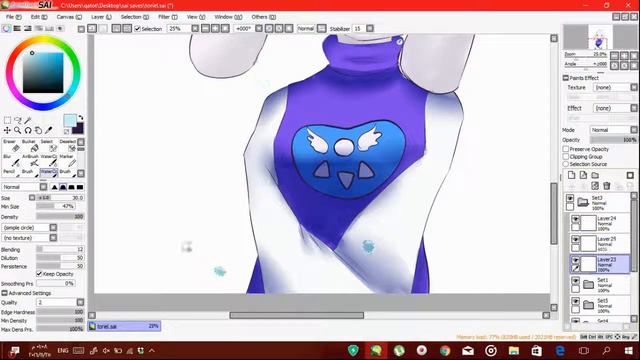Select the rectangular Selection tool
Viewport: 640px width, 360px height.
coord(7,120)
